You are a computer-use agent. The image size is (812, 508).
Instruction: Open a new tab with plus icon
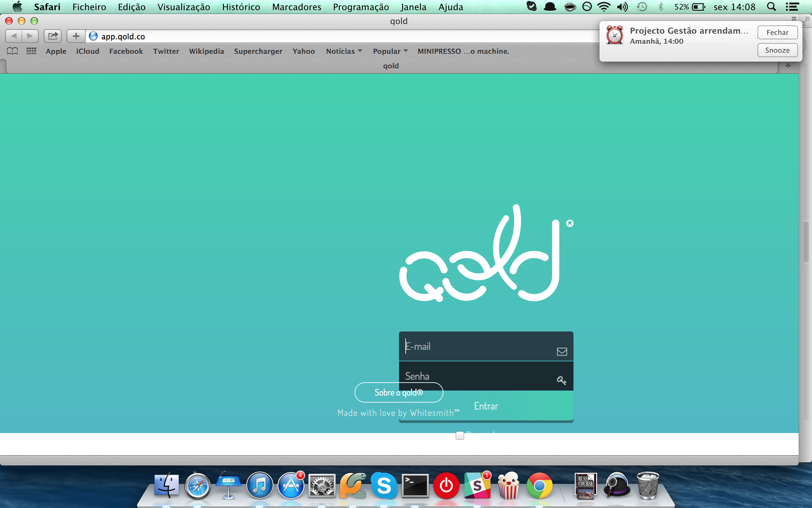tap(788, 66)
